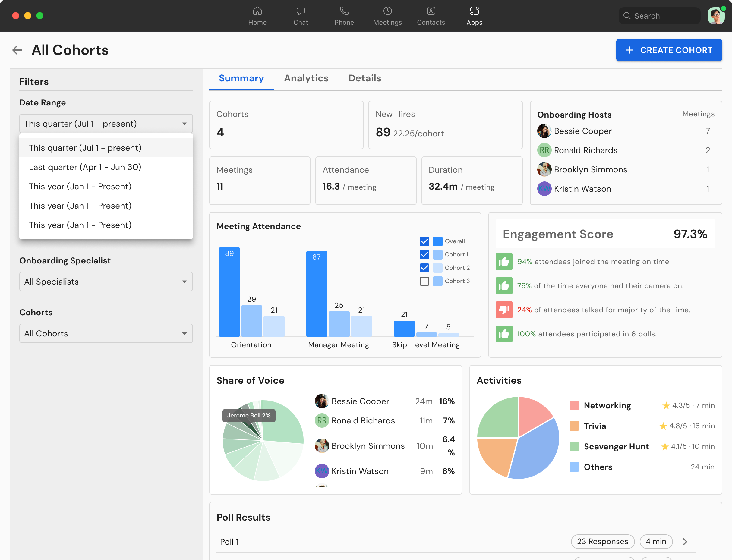Viewport: 732px width, 560px height.
Task: Uncheck the Cohort 1 checkbox
Action: pyautogui.click(x=424, y=254)
